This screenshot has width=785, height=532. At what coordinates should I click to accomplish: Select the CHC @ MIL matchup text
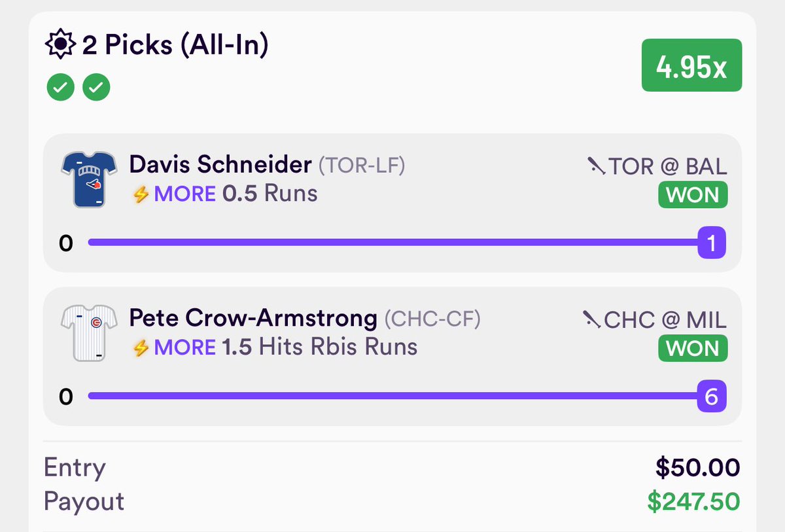pos(665,319)
